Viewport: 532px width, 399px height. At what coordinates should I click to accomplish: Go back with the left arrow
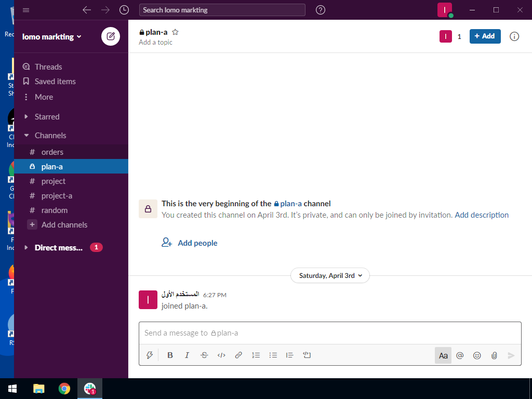[87, 10]
